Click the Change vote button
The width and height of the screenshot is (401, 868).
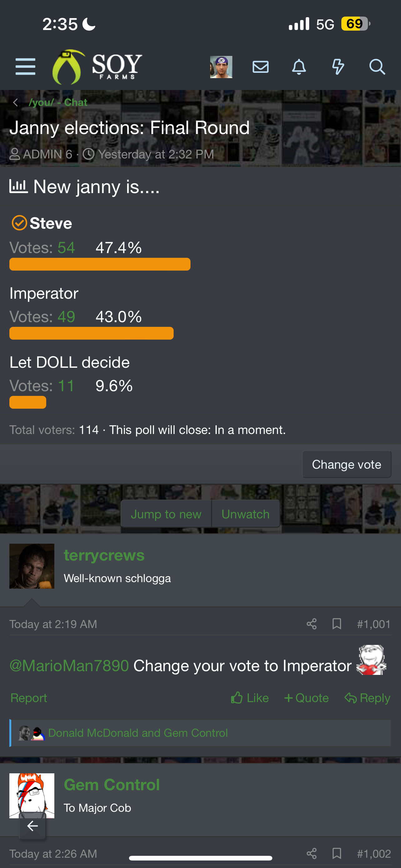point(346,464)
